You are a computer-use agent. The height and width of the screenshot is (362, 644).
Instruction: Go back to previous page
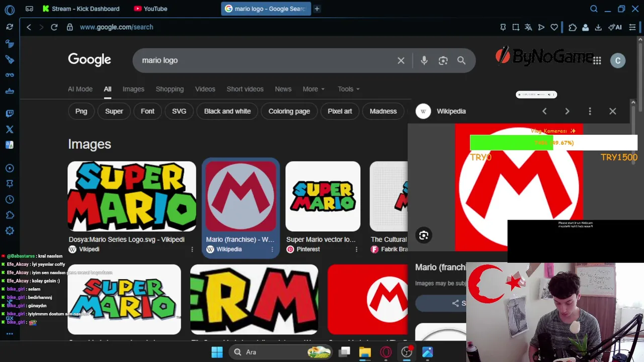pos(29,27)
